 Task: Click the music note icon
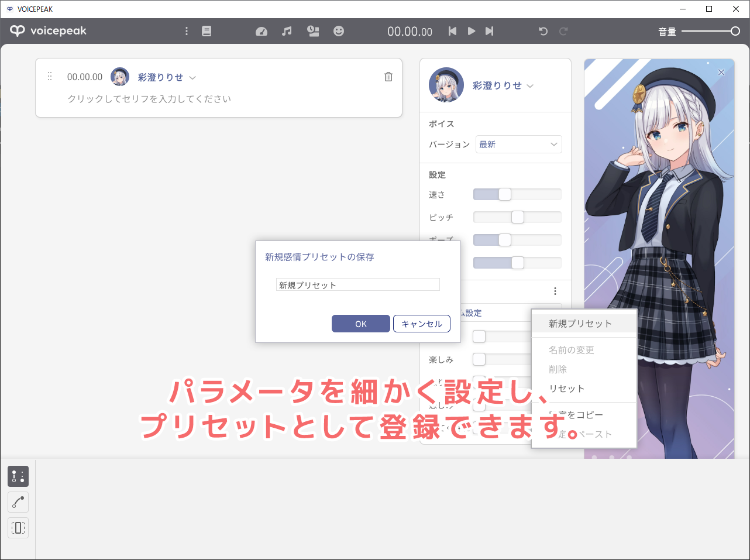[x=287, y=31]
